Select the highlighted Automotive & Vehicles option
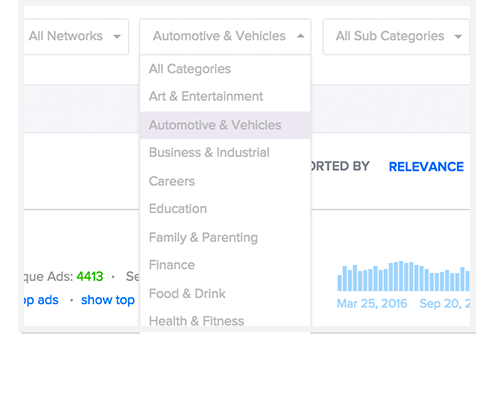Image resolution: width=500 pixels, height=400 pixels. 225,125
